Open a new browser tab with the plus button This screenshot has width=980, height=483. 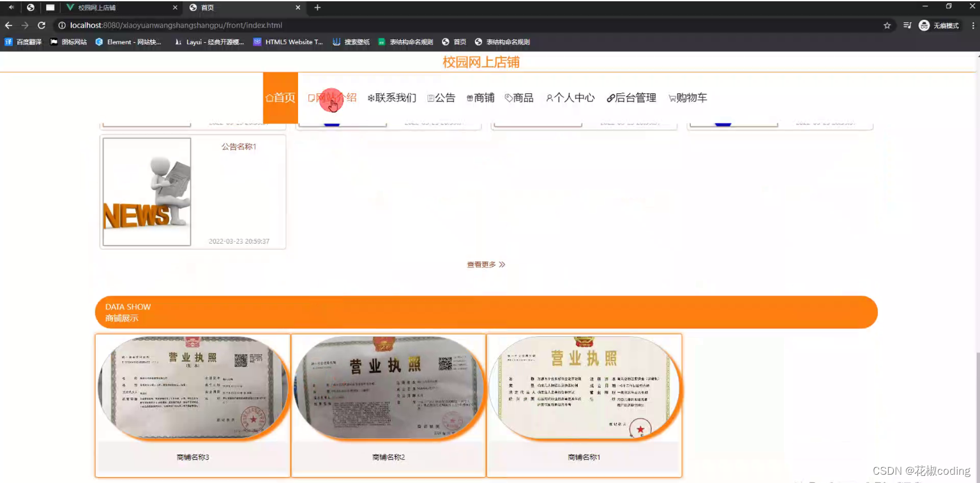317,8
